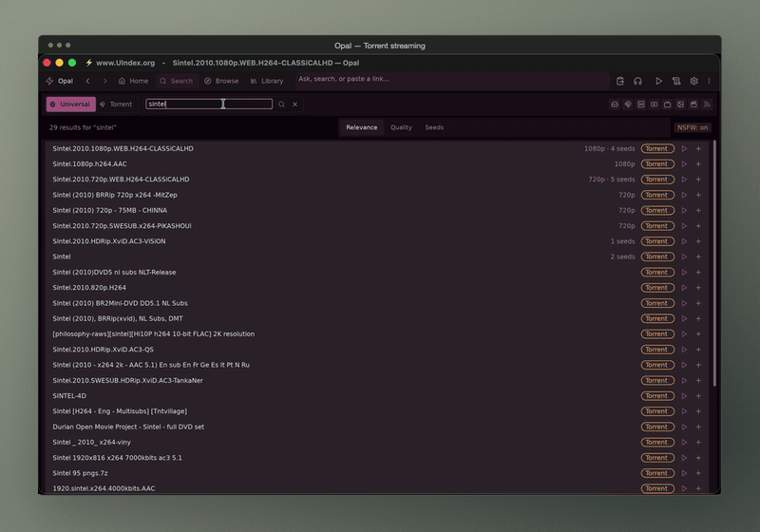Play Sintel.2010.1080p.WEB.H264-CLASSiCALHD result
The image size is (760, 532).
point(684,149)
